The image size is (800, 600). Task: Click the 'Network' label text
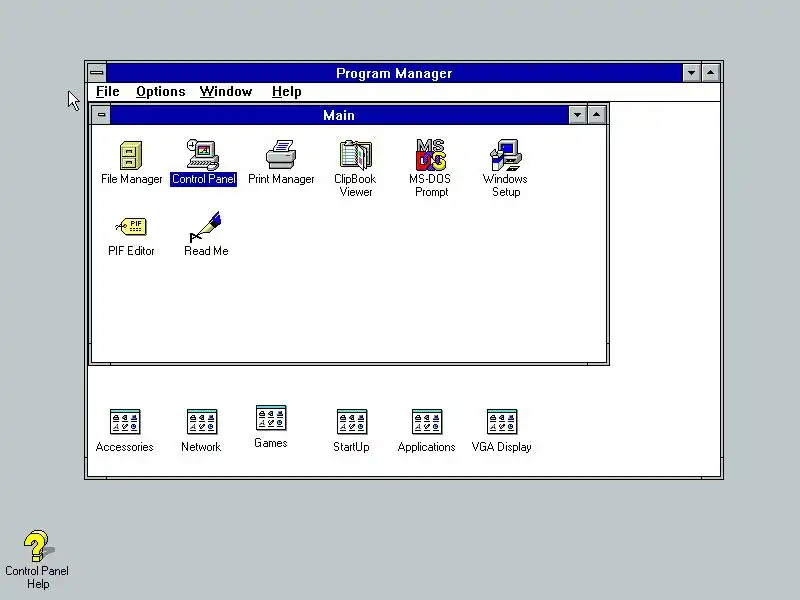(201, 447)
